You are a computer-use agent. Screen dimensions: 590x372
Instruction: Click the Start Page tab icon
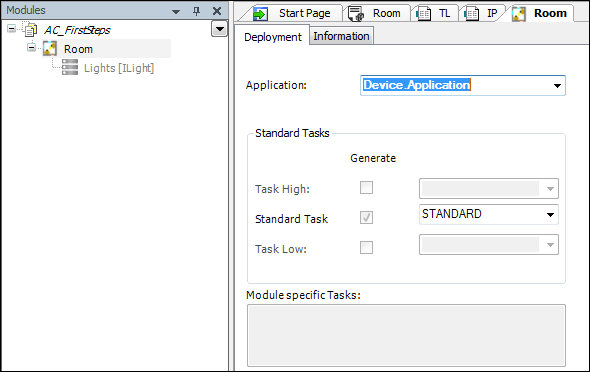pos(260,14)
